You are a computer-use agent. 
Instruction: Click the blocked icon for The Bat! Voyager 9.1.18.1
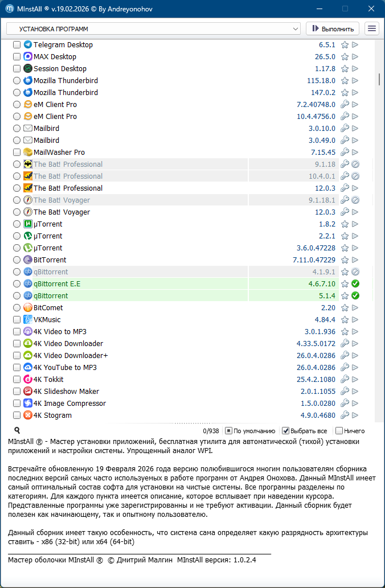point(355,200)
